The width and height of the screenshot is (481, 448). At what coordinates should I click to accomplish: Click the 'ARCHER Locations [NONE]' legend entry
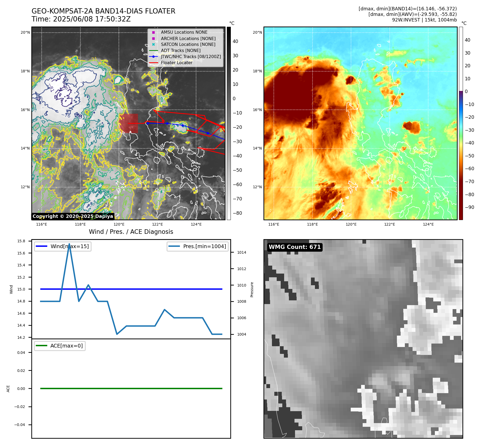pyautogui.click(x=188, y=38)
